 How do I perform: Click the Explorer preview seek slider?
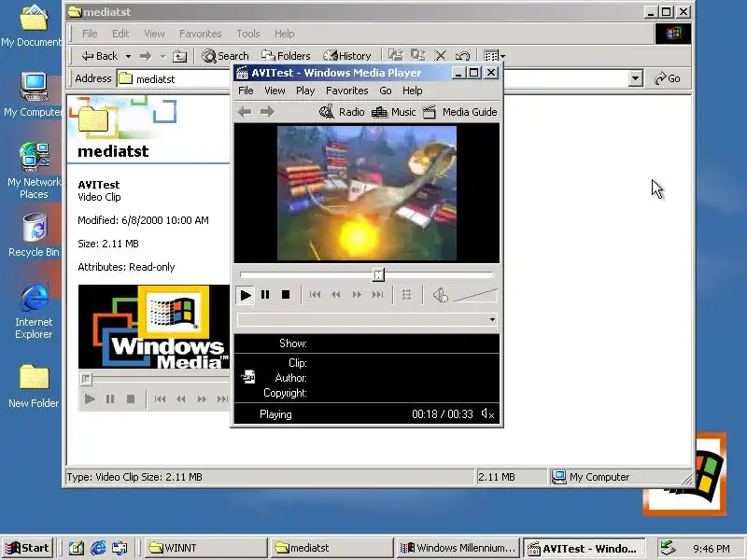click(x=86, y=379)
